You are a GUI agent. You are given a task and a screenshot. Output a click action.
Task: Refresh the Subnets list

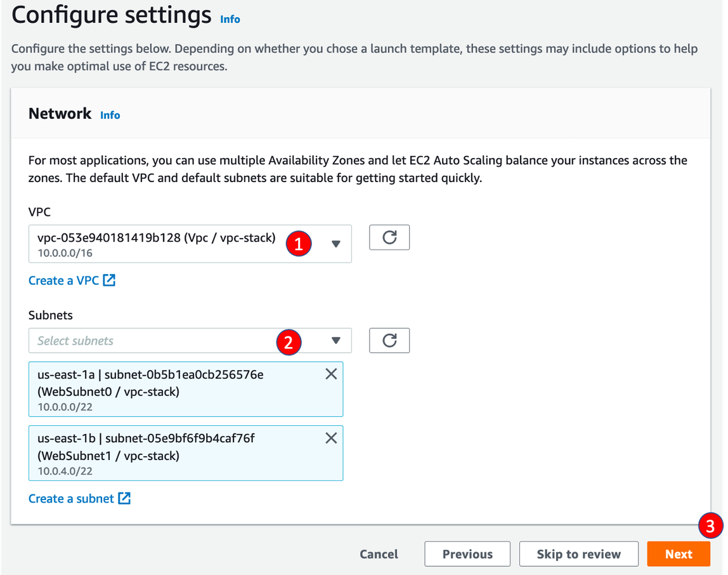pos(389,340)
